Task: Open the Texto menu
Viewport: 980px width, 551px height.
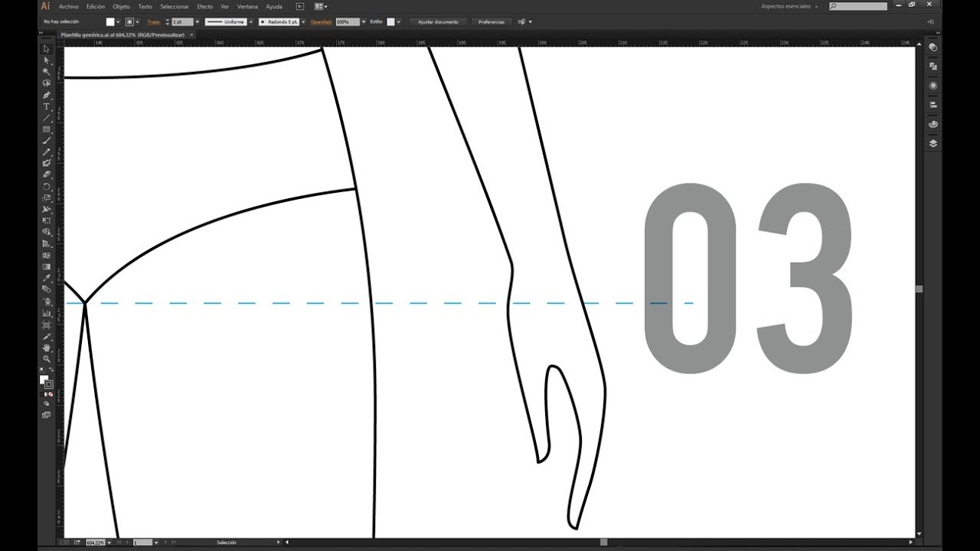Action: click(145, 6)
